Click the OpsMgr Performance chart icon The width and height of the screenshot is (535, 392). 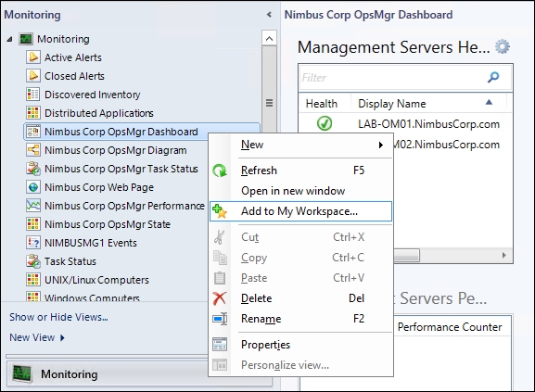pos(33,206)
